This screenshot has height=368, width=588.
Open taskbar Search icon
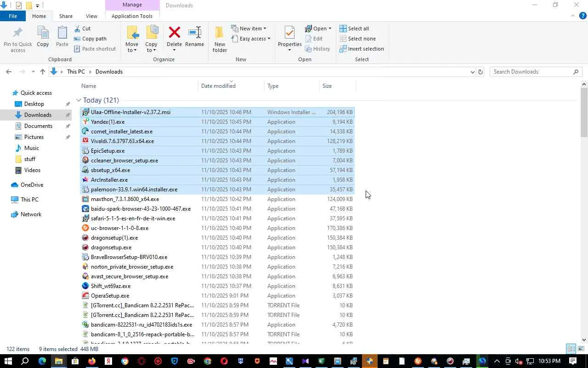(25, 361)
